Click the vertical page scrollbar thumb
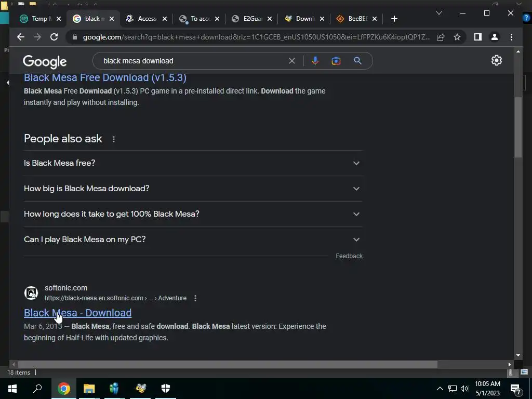The image size is (532, 399). pos(518,127)
